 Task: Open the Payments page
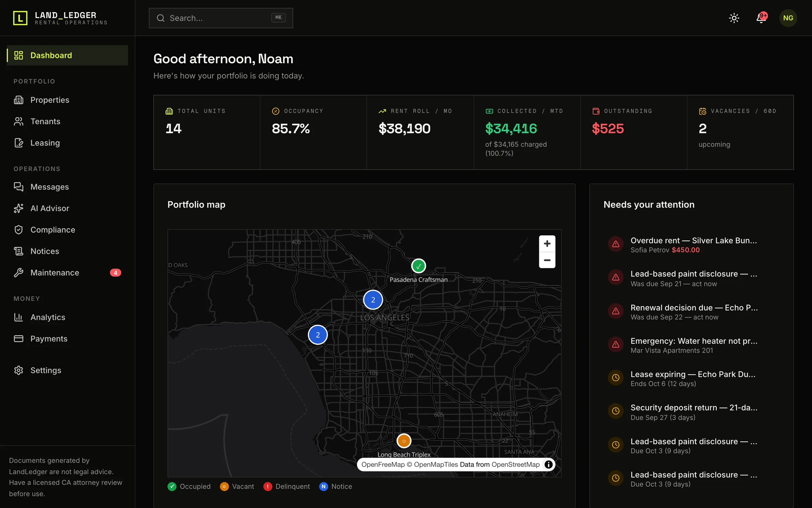tap(67, 339)
